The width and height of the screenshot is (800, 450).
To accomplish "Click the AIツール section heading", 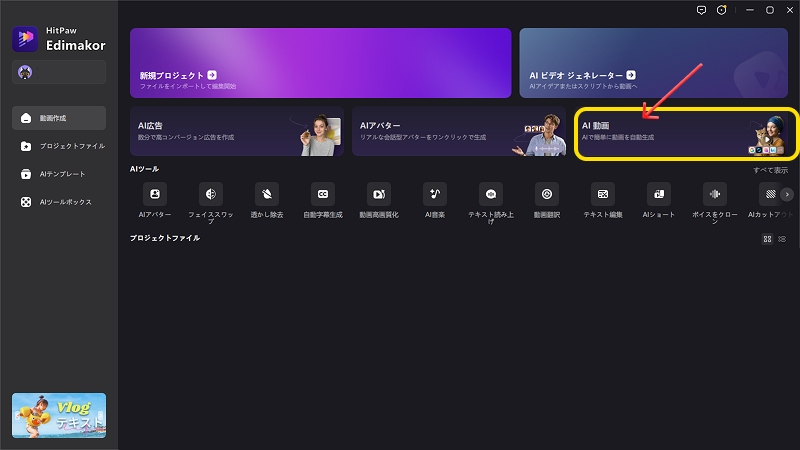I will [x=144, y=169].
